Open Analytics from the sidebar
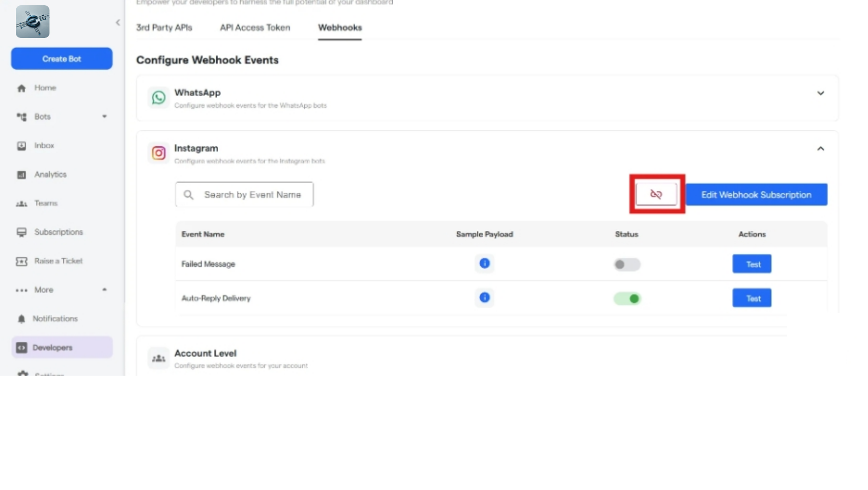This screenshot has height=490, width=868. [x=50, y=174]
